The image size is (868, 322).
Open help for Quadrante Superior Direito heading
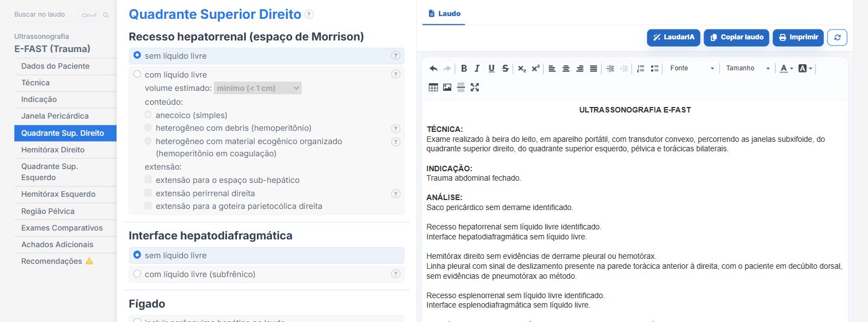click(x=309, y=14)
